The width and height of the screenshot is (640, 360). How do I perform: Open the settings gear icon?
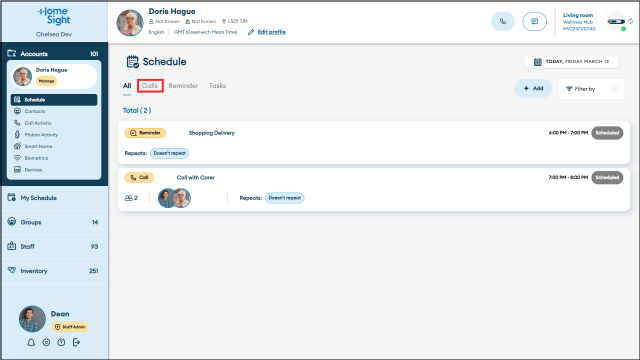click(46, 342)
